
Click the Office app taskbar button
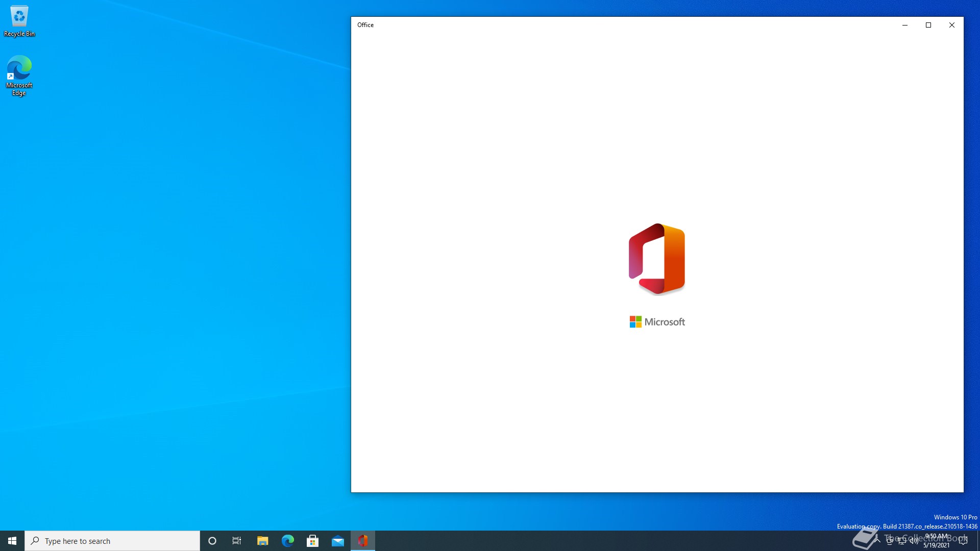coord(363,541)
